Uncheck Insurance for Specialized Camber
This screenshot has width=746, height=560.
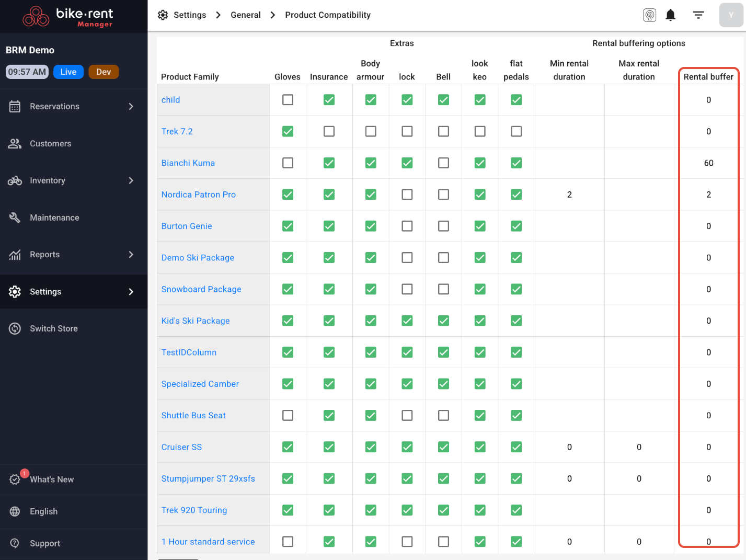(x=329, y=384)
